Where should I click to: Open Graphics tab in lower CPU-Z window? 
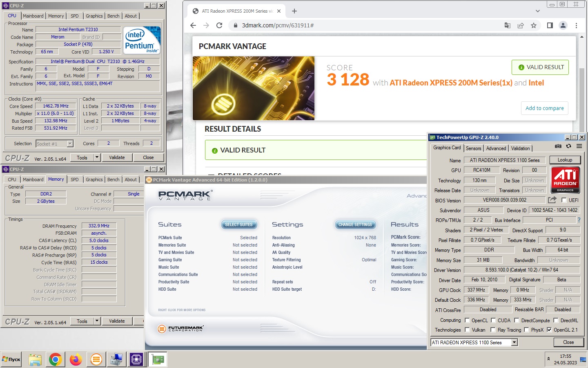point(94,180)
